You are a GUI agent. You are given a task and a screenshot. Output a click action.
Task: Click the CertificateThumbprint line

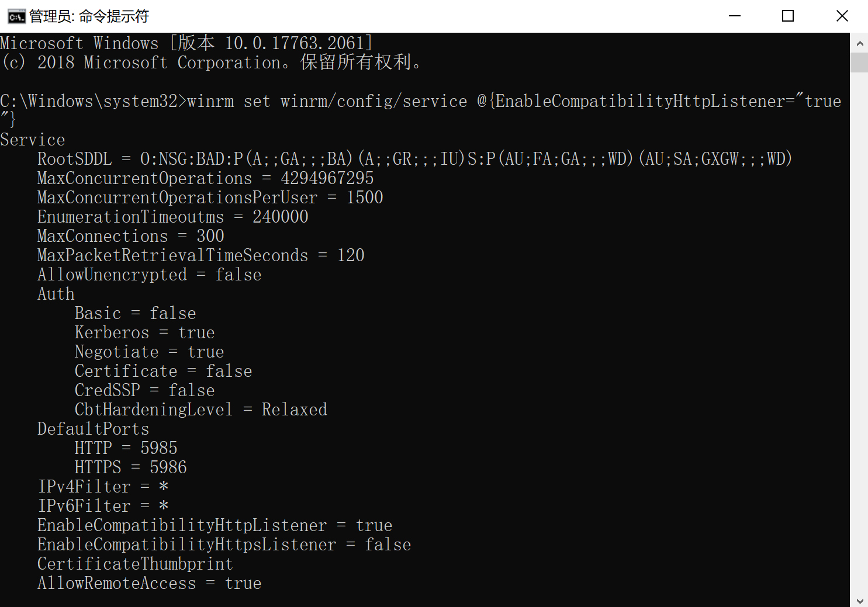click(135, 564)
